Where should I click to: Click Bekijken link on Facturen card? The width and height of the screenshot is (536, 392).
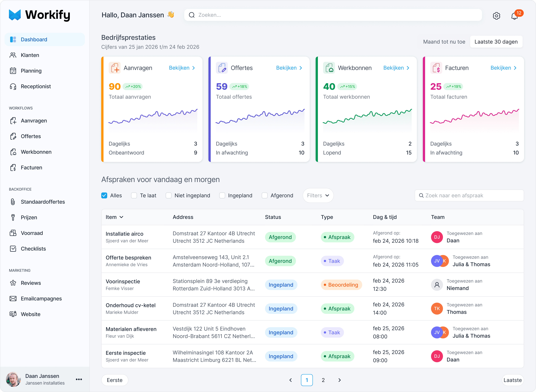tap(504, 68)
